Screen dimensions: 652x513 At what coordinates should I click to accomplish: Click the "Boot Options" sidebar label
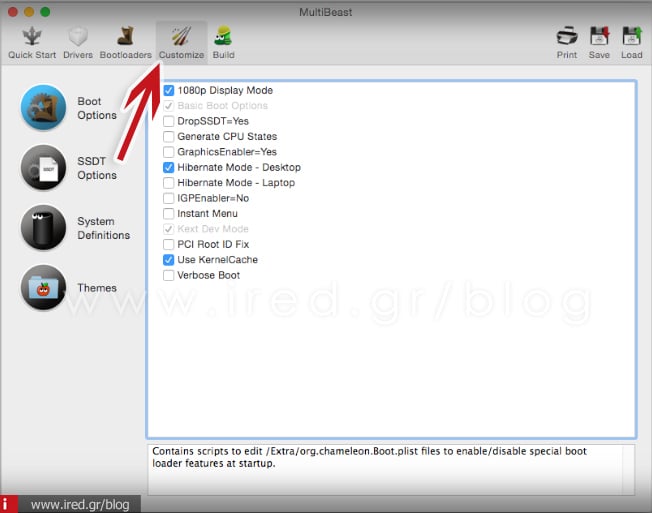97,108
